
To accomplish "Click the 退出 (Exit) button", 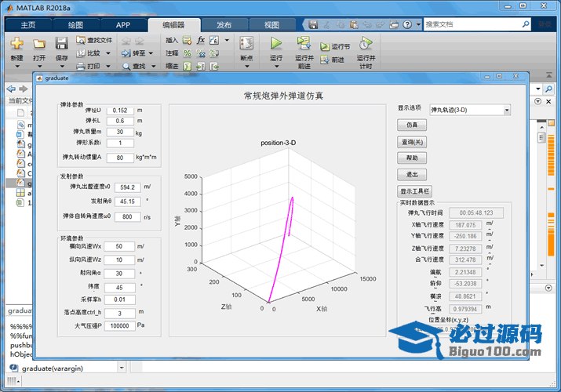I will (x=412, y=174).
